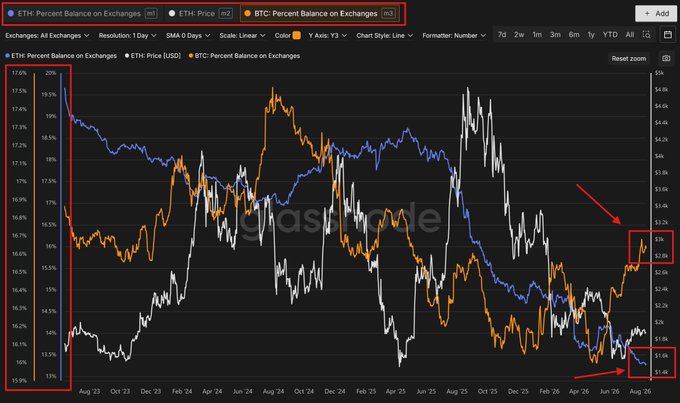Open the Exchanges: All Exchanges dropdown

pyautogui.click(x=47, y=36)
